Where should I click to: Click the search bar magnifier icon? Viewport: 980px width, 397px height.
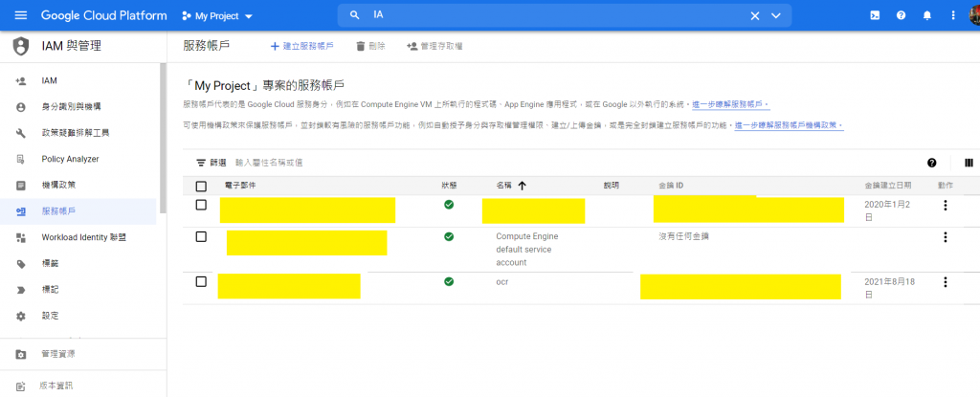pyautogui.click(x=354, y=15)
